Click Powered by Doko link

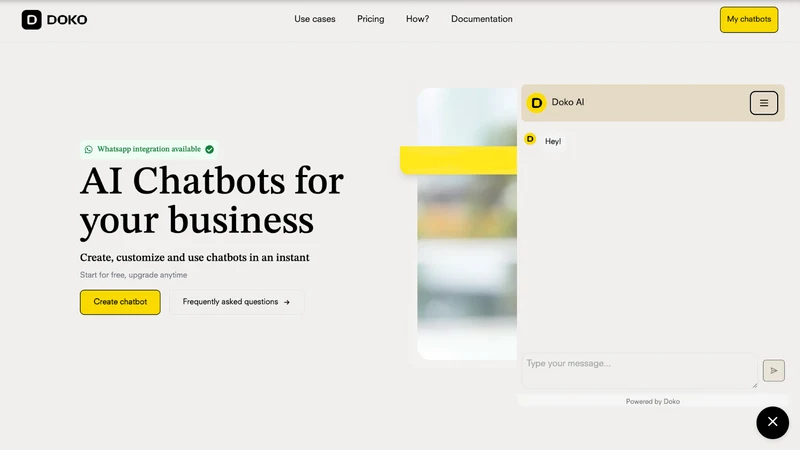pos(653,402)
